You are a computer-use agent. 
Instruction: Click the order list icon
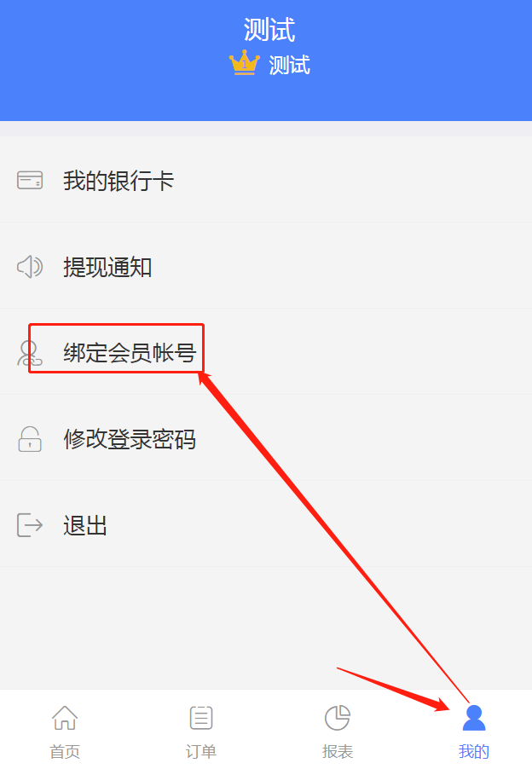[x=201, y=718]
